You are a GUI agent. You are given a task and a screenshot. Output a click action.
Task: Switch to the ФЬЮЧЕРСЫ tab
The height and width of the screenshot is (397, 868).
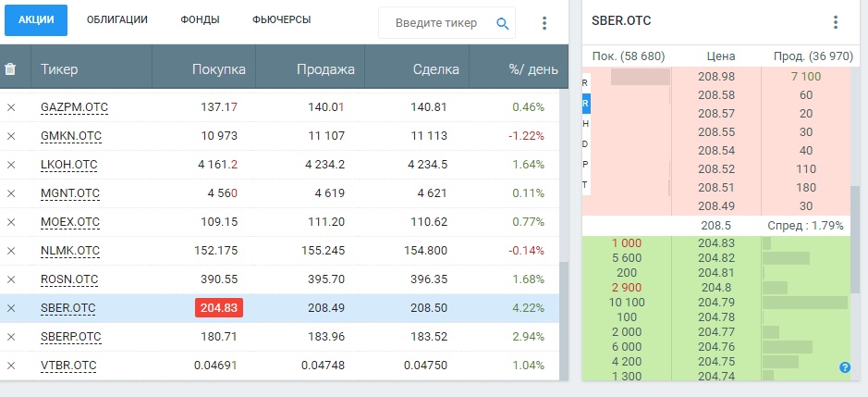point(281,20)
